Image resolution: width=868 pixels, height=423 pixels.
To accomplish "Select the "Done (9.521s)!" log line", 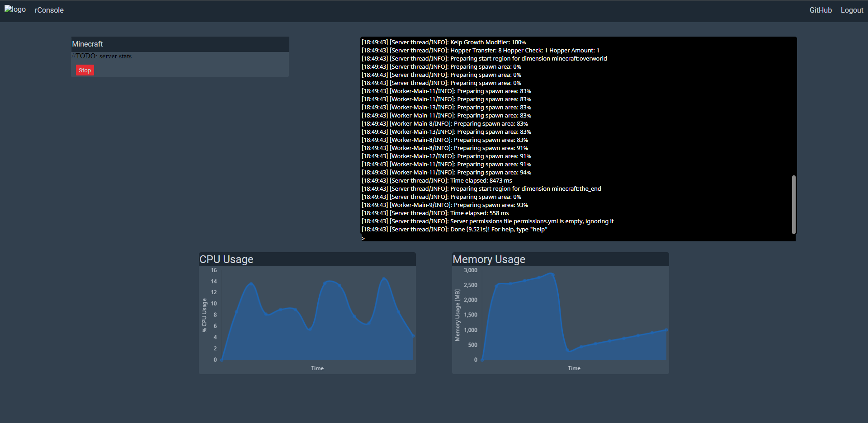I will 454,230.
